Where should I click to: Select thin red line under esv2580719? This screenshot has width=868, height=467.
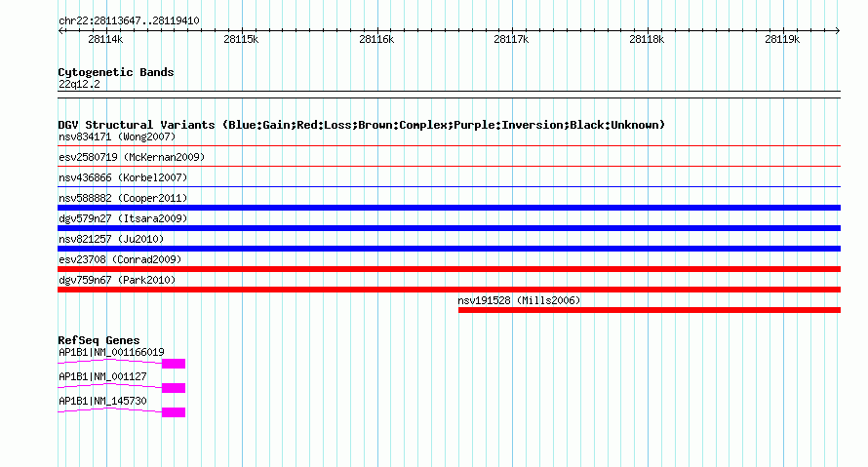[x=449, y=167]
